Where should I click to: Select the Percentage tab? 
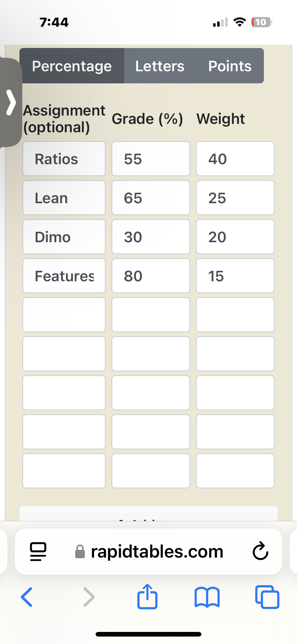pos(72,66)
